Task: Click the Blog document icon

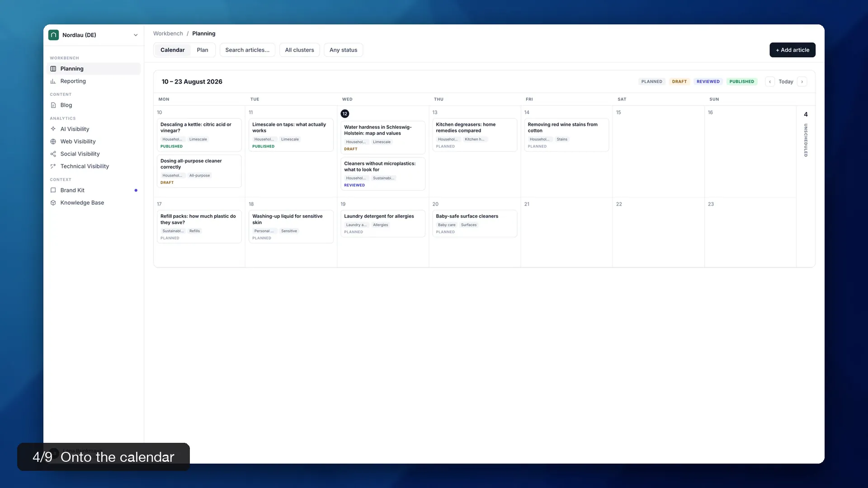Action: [x=53, y=105]
